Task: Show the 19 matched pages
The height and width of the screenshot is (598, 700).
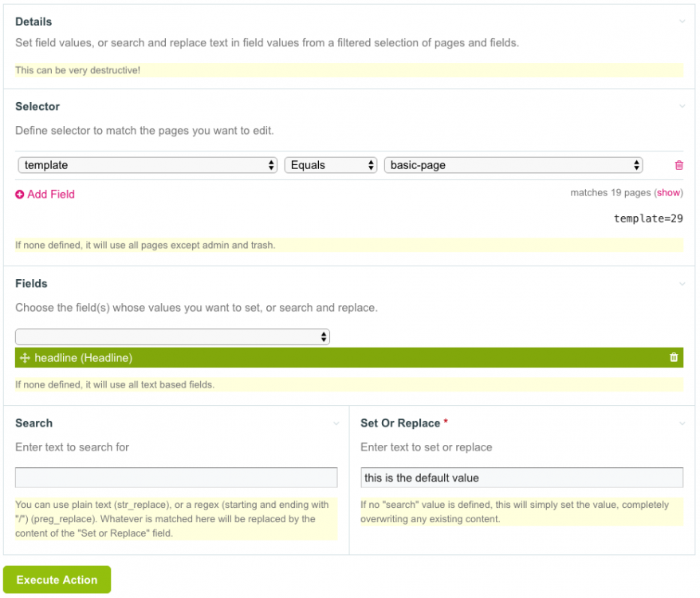Action: point(669,193)
